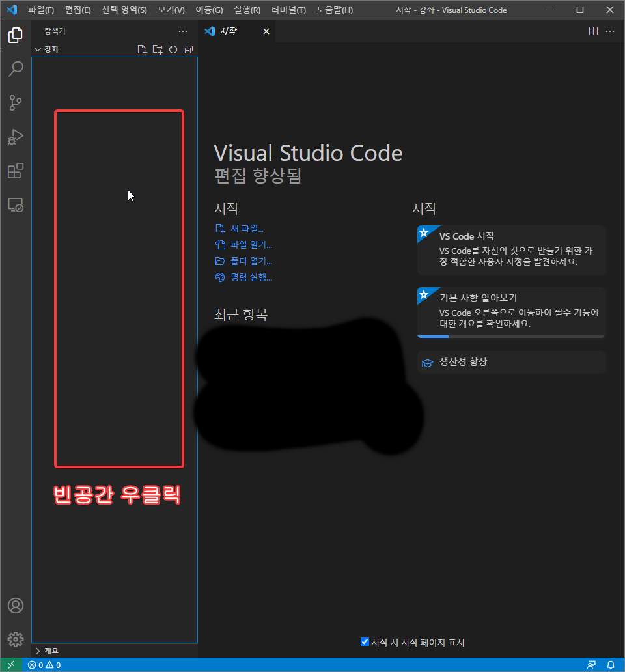
Task: Click the 명령 실행... link
Action: (243, 277)
